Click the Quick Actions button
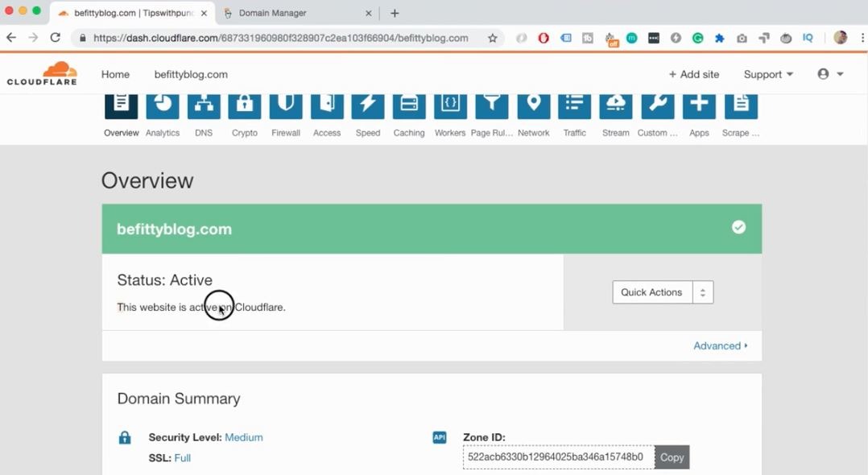The image size is (868, 475). click(651, 292)
